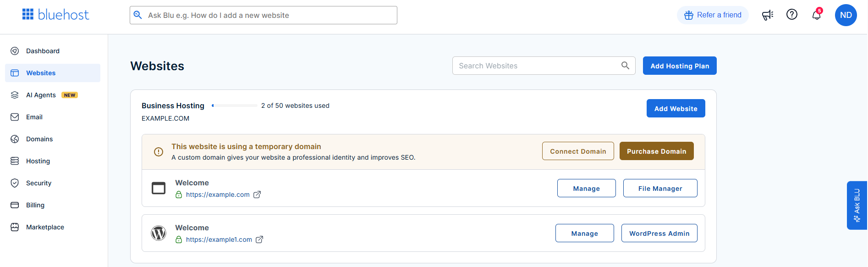Click 'This website is using a temporary domain'
Image resolution: width=868 pixels, height=267 pixels.
pos(246,146)
